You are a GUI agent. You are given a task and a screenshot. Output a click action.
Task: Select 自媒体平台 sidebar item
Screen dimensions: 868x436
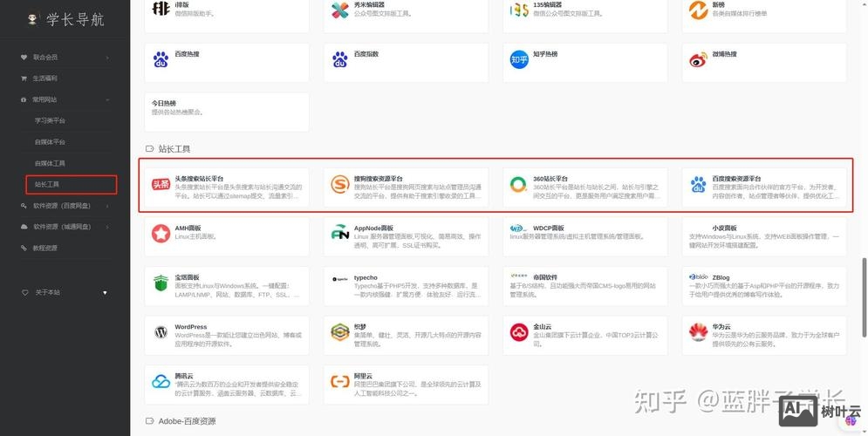pyautogui.click(x=50, y=142)
